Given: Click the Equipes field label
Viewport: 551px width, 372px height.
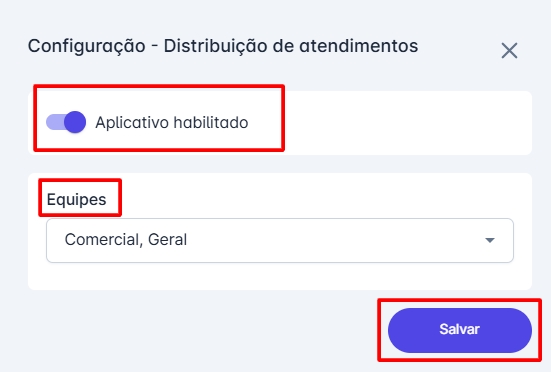Looking at the screenshot, I should point(76,200).
